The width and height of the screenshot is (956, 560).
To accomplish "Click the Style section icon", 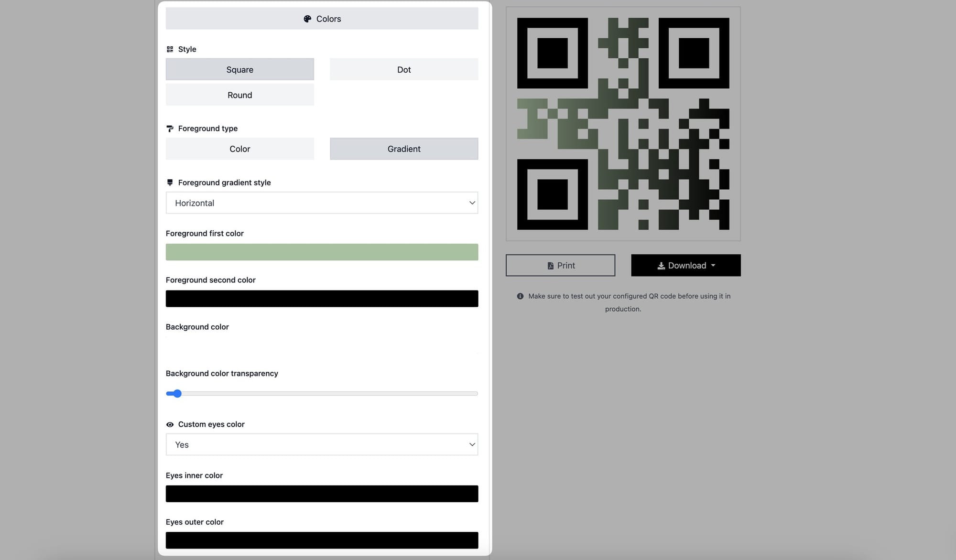I will point(169,49).
